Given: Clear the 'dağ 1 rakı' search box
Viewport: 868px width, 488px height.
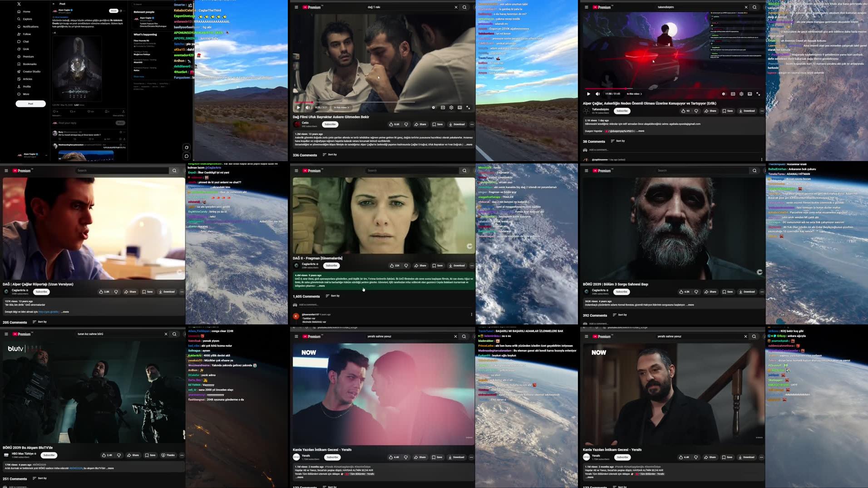Looking at the screenshot, I should pyautogui.click(x=456, y=7).
